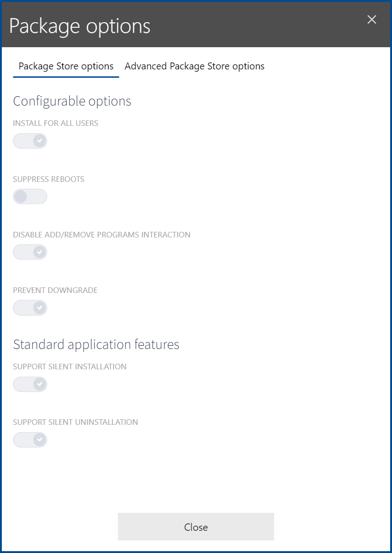Switch to the Advanced Package Store options tab
The width and height of the screenshot is (392, 553).
194,66
